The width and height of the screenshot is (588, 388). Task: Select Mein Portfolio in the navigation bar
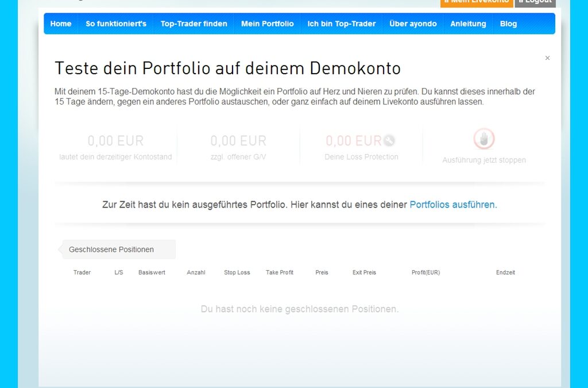click(267, 24)
